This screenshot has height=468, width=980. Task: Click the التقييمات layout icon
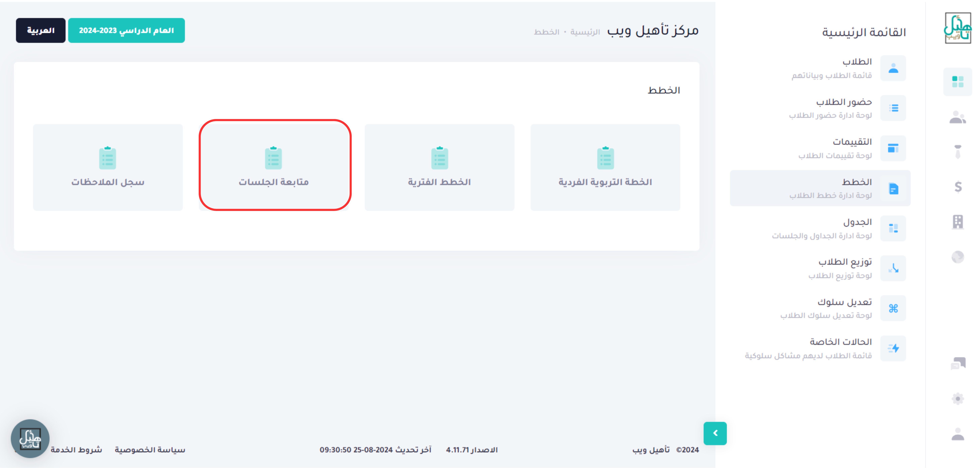click(893, 148)
